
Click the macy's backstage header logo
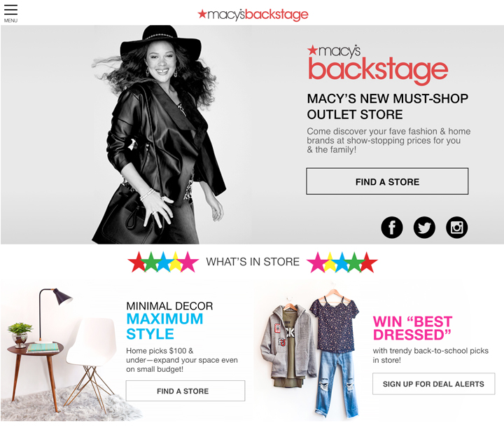[253, 14]
